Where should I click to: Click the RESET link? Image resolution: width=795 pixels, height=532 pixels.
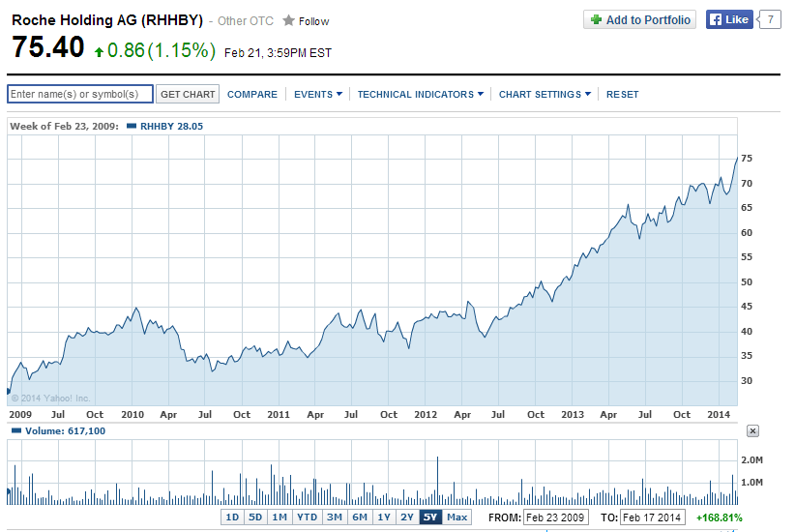(622, 95)
